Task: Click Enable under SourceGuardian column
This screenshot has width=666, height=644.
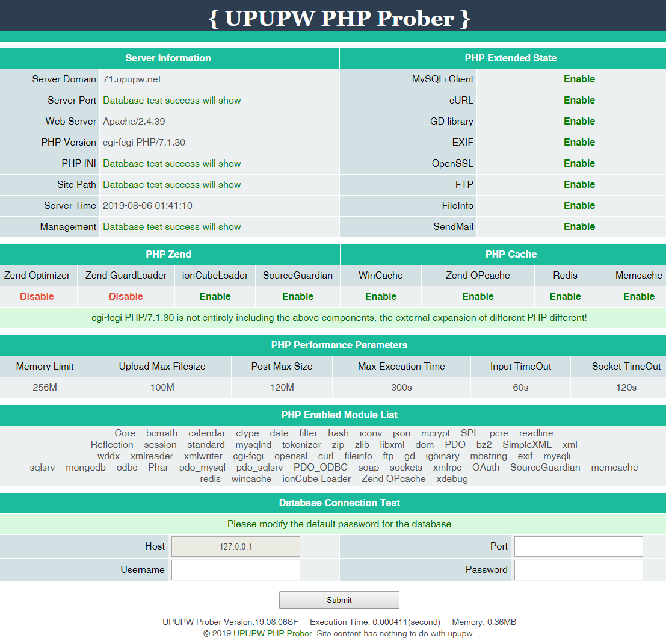Action: 298,297
